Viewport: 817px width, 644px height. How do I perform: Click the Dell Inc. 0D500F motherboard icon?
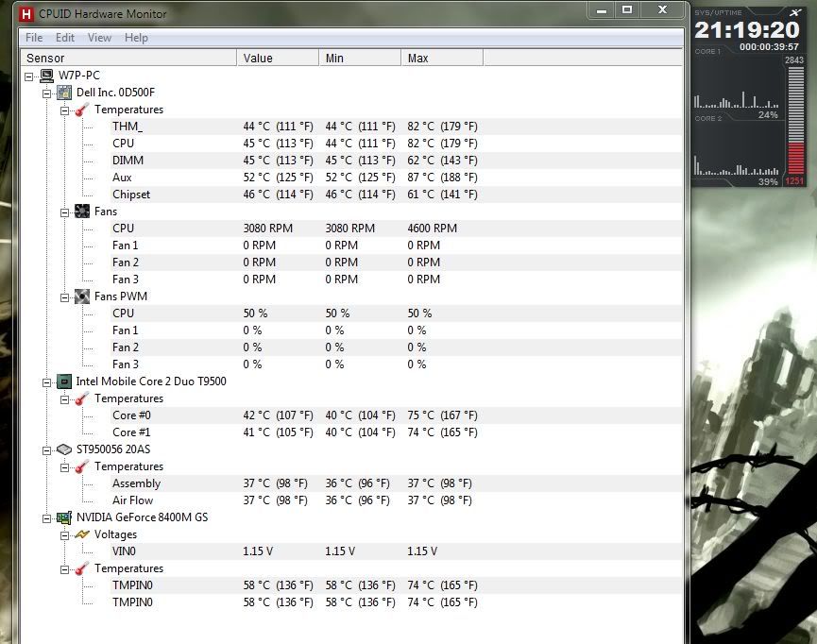(x=64, y=93)
